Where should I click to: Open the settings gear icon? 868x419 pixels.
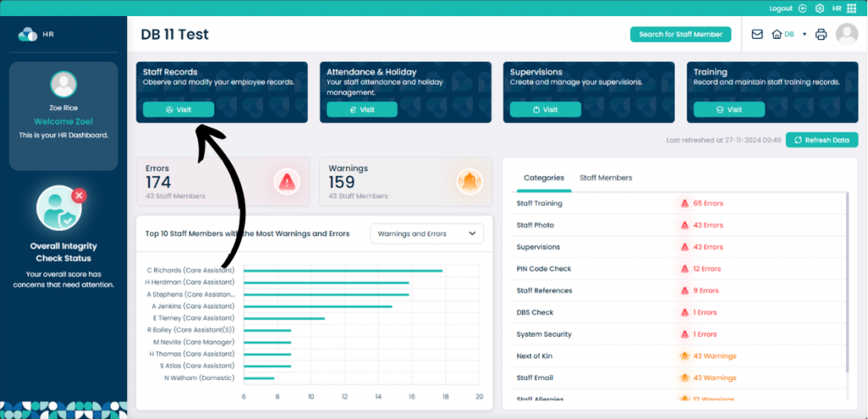[820, 8]
